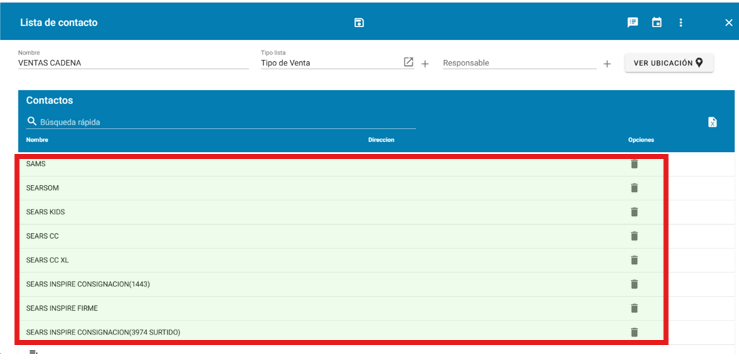The width and height of the screenshot is (739, 361).
Task: Close the Lista de contacto dialog
Action: point(729,23)
